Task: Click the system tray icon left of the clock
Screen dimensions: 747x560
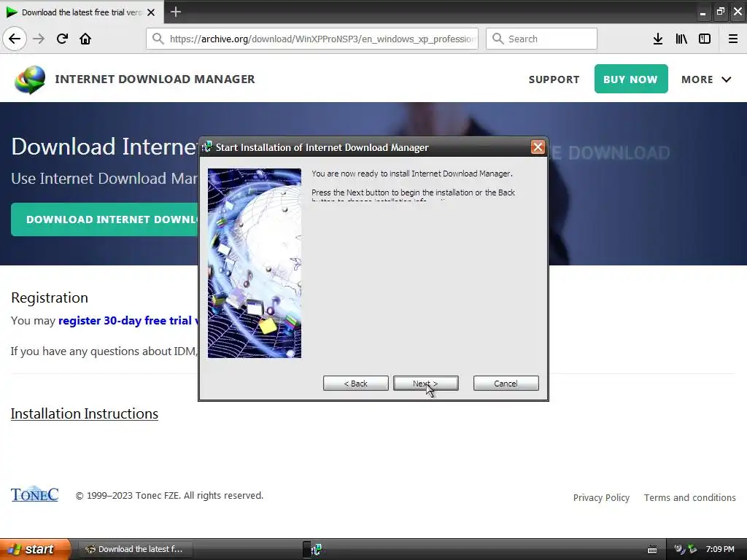Action: pos(693,549)
